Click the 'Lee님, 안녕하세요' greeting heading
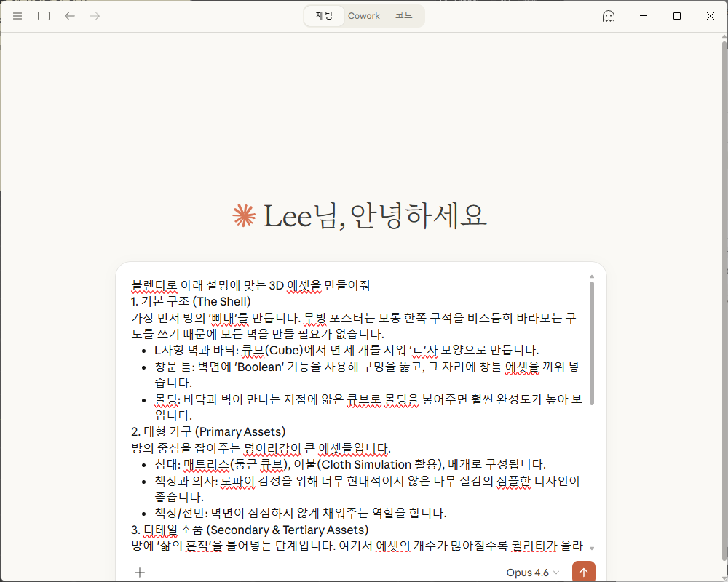 tap(374, 216)
